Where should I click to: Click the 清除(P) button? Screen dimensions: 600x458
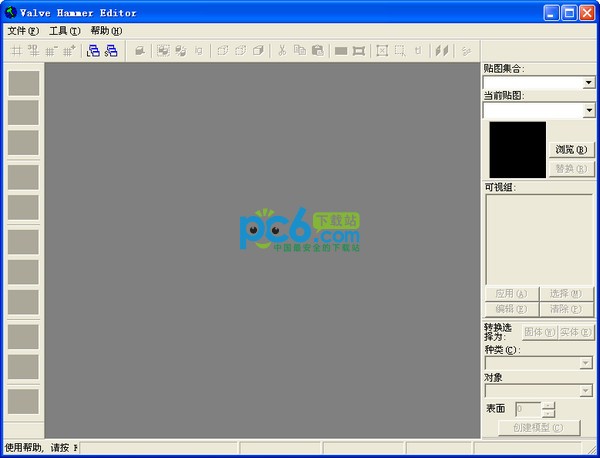[566, 309]
